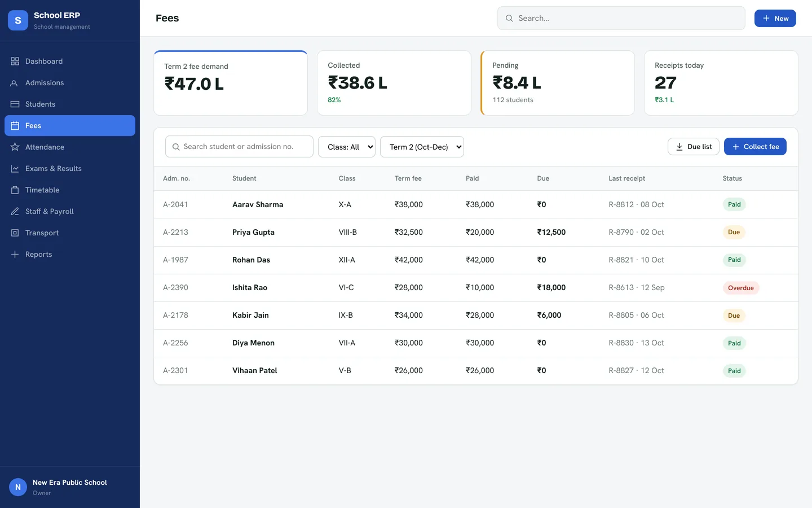812x508 pixels.
Task: Click the New Era Public School avatar
Action: [18, 487]
